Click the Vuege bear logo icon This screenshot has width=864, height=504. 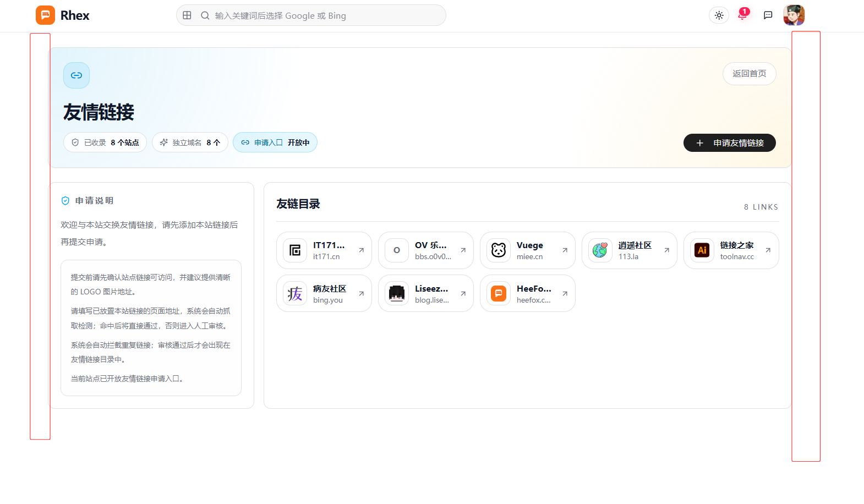pos(499,250)
